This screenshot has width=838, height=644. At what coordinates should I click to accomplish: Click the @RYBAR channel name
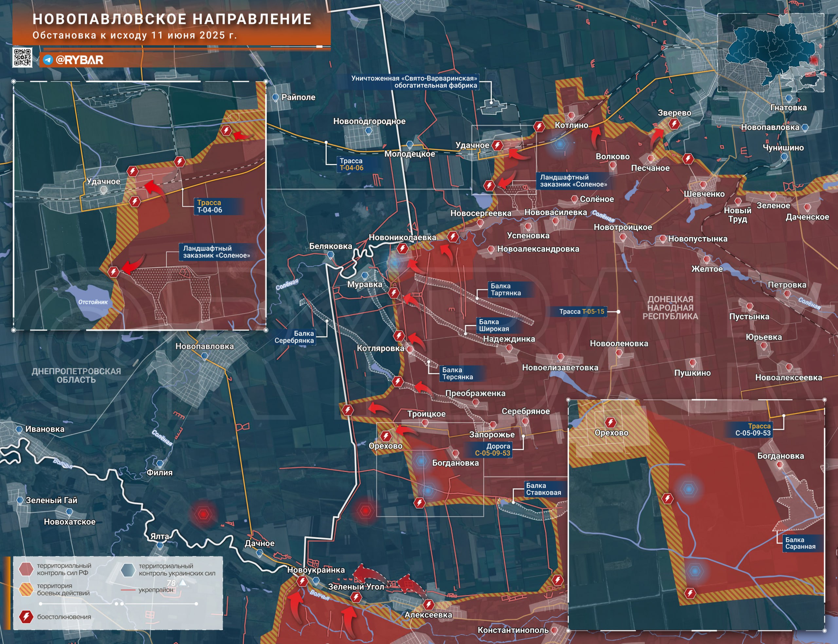coord(79,60)
